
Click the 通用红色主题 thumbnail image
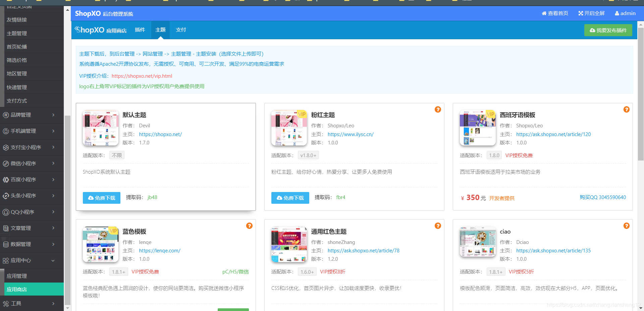click(x=289, y=244)
